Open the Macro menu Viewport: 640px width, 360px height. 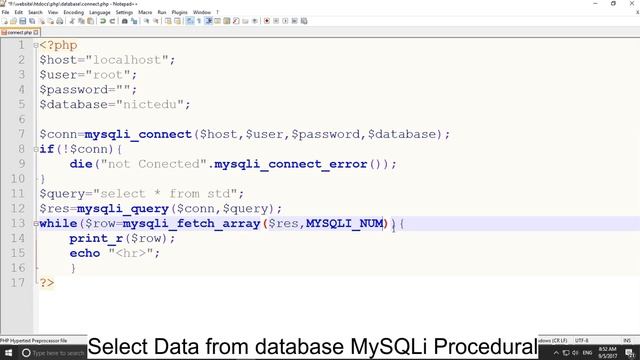pyautogui.click(x=145, y=12)
